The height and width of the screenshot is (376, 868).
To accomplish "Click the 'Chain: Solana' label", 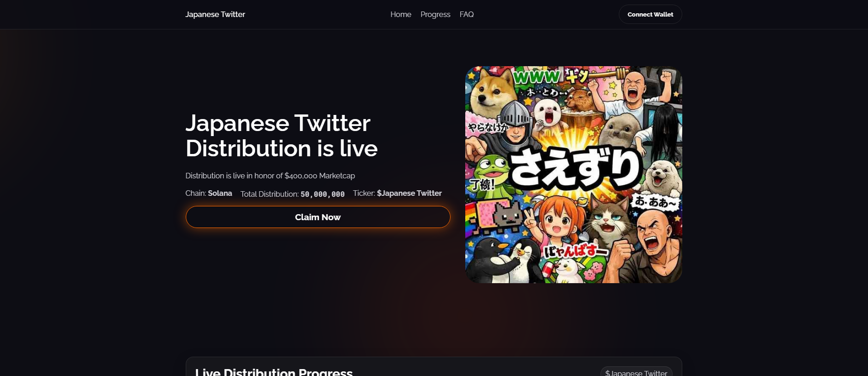I will [209, 193].
